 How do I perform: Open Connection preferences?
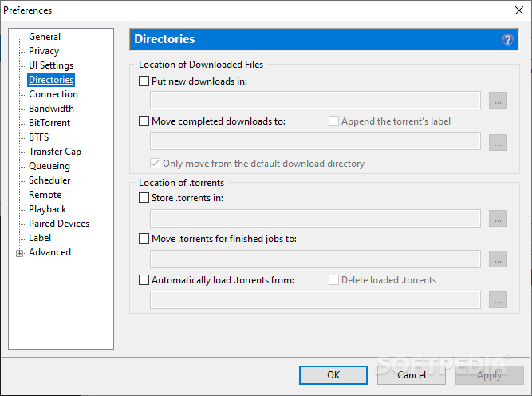(x=53, y=94)
